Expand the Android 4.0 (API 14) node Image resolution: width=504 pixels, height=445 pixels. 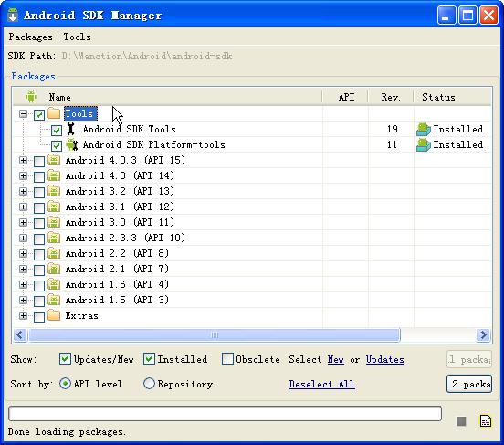coord(23,175)
